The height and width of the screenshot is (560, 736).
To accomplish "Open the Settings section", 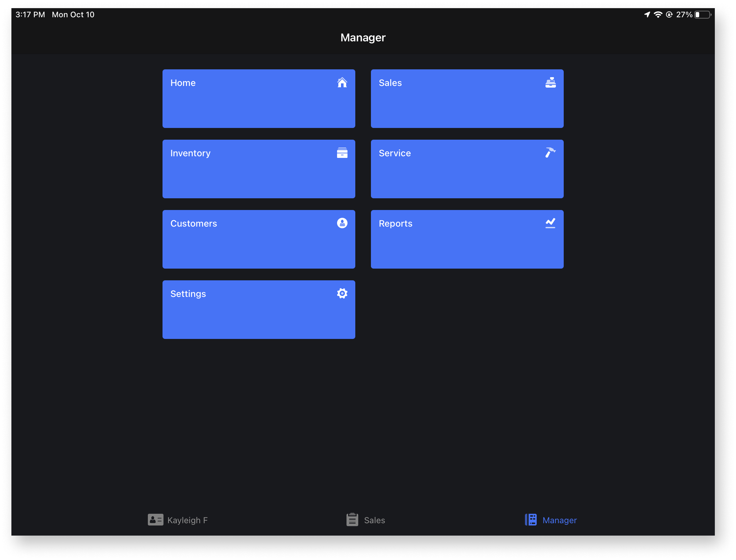I will click(259, 309).
